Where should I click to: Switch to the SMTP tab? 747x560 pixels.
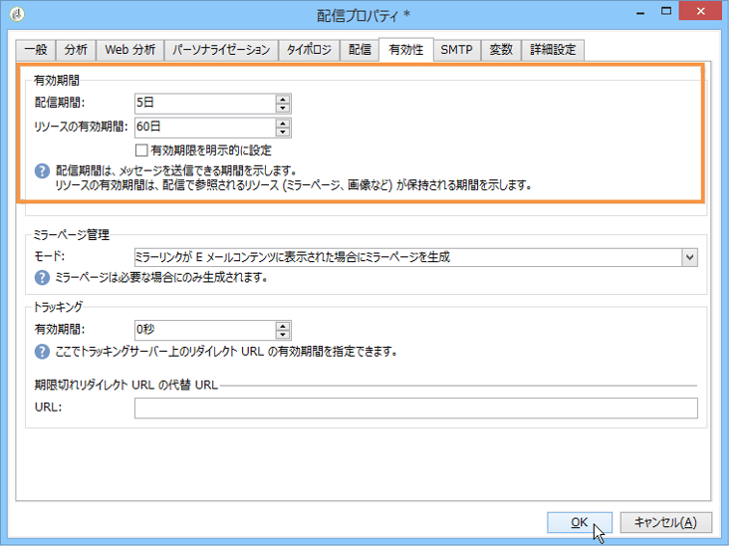[x=456, y=50]
